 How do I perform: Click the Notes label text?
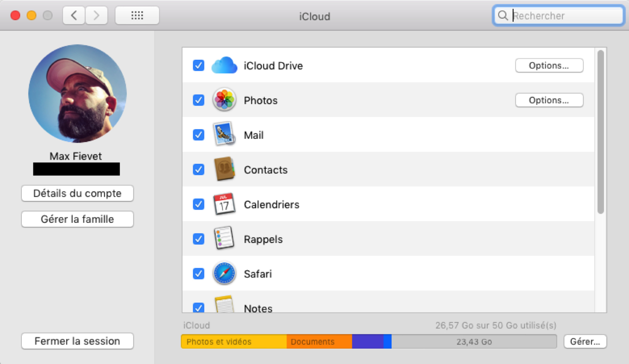click(258, 308)
